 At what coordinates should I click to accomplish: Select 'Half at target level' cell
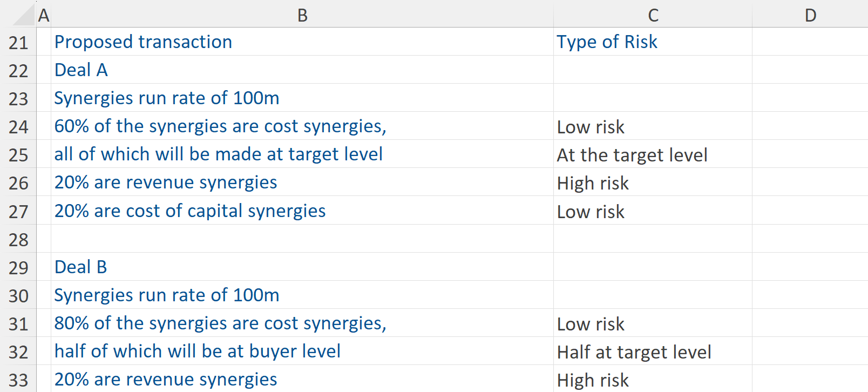[634, 352]
